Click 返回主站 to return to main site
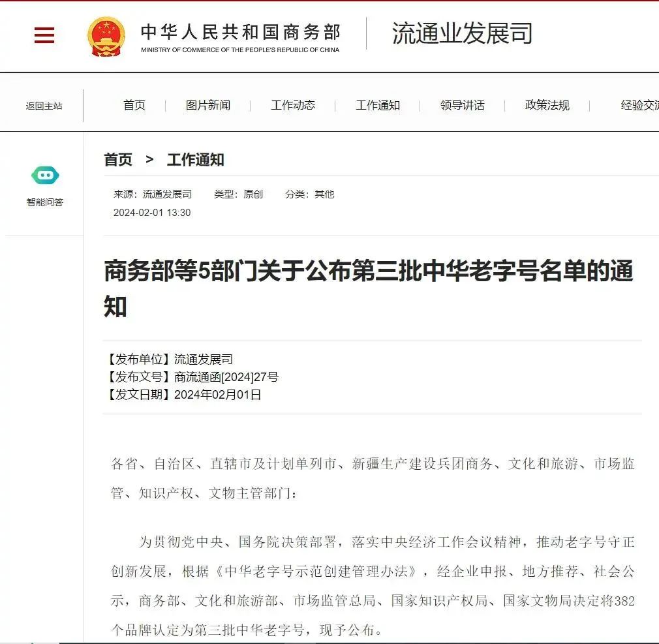659x644 pixels. (44, 106)
